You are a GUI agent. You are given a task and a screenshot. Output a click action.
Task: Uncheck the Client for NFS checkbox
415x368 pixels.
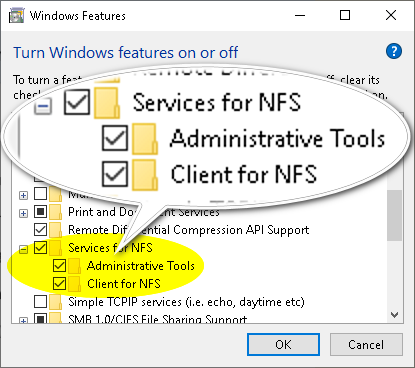[59, 284]
